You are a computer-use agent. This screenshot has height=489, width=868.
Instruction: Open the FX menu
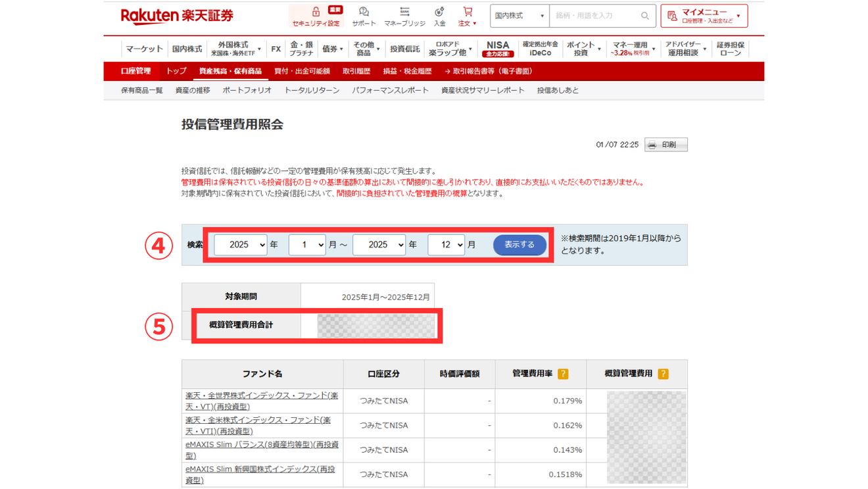(276, 49)
